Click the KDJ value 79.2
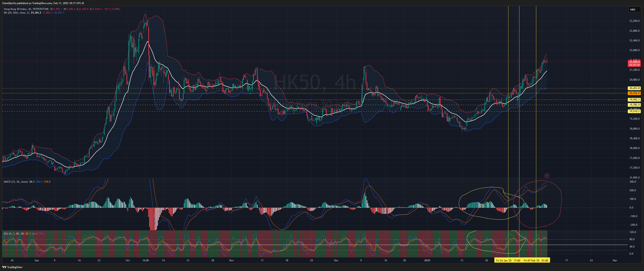Viewport: 644px width, 271px height. point(41,233)
